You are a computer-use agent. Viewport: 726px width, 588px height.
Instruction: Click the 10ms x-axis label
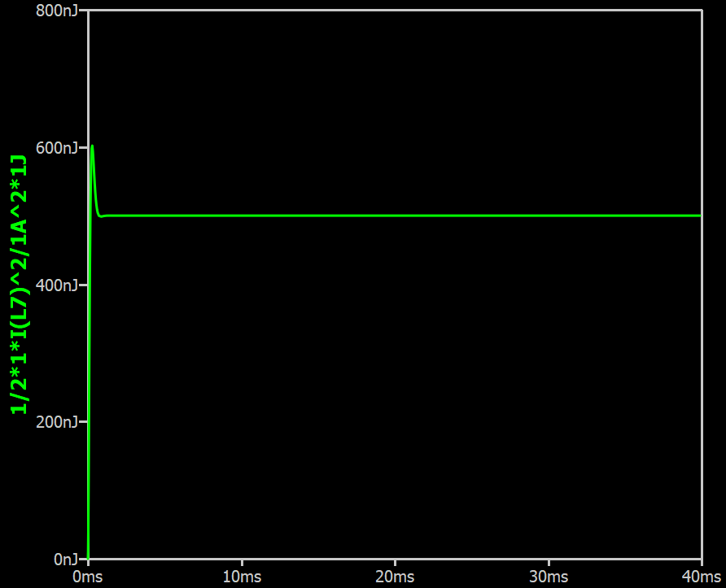242,577
